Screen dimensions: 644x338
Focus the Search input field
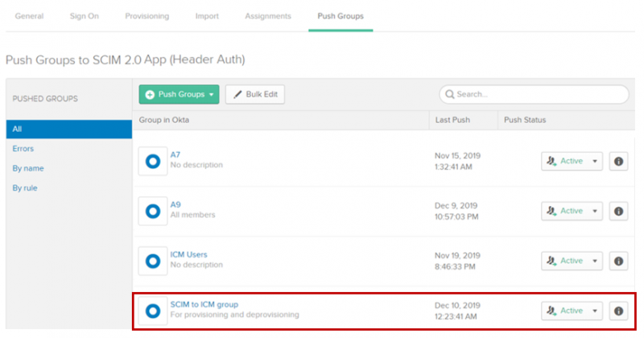(534, 94)
